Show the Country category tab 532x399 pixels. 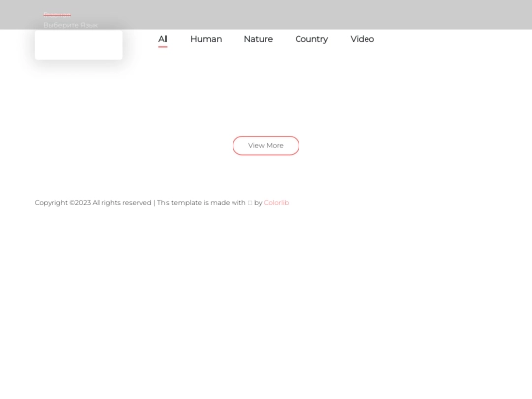tap(311, 39)
